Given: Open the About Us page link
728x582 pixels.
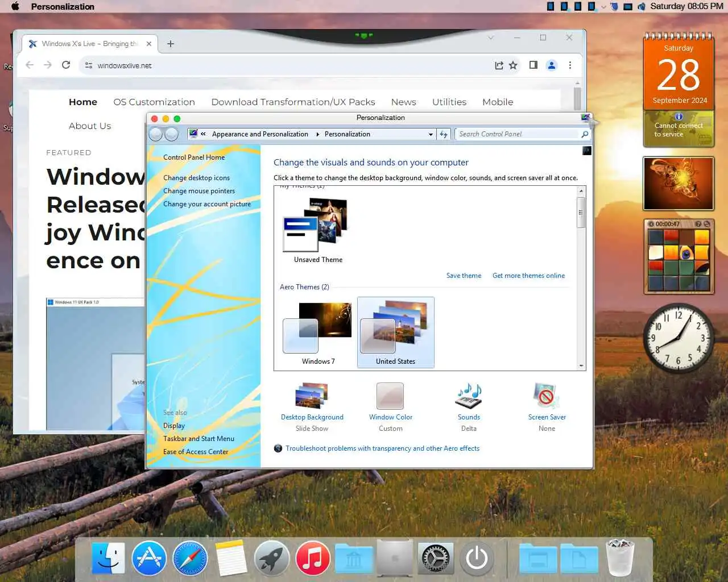Looking at the screenshot, I should pyautogui.click(x=90, y=126).
